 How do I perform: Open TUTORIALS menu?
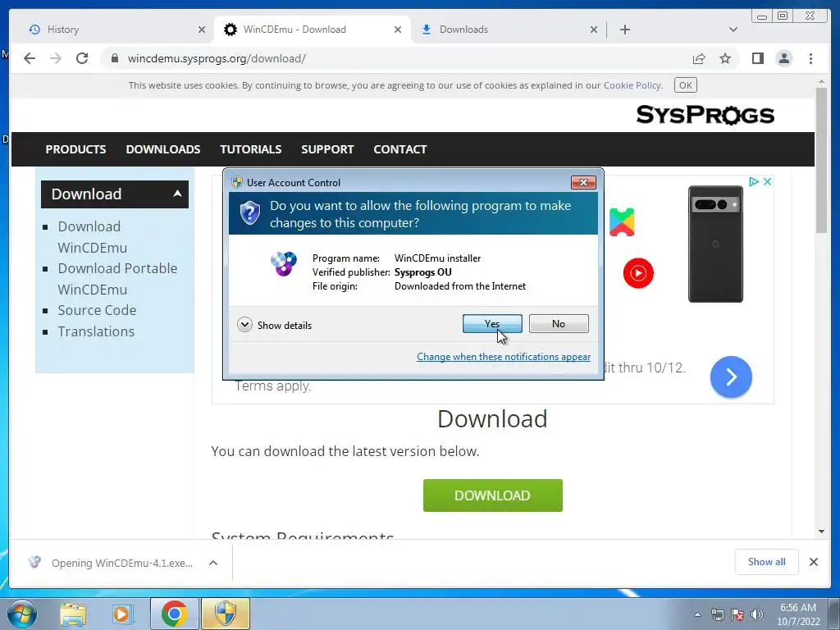click(251, 149)
